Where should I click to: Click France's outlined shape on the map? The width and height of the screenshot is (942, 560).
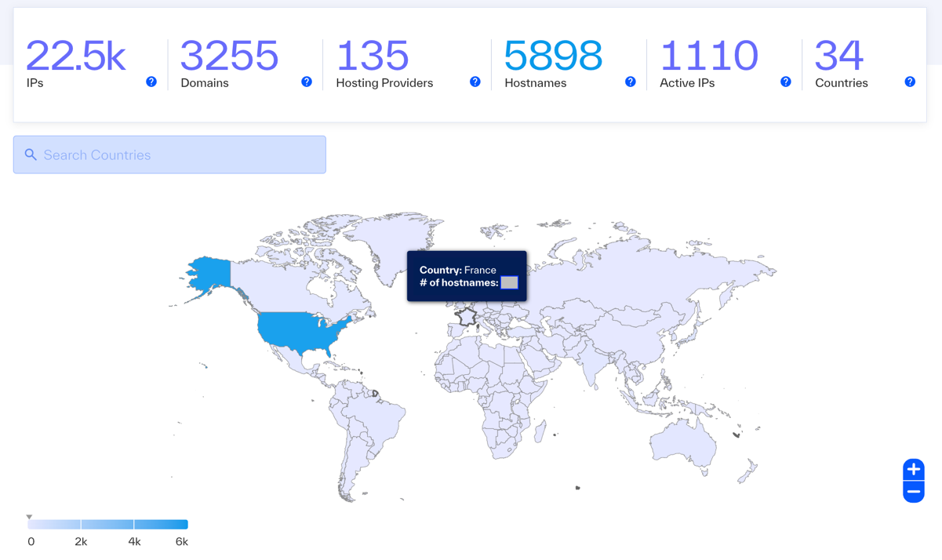click(x=467, y=317)
